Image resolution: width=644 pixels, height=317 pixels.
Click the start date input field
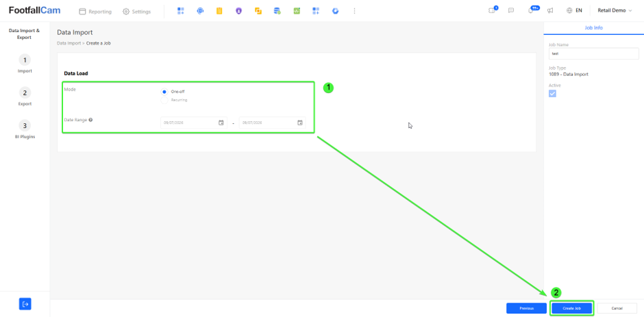coord(193,123)
